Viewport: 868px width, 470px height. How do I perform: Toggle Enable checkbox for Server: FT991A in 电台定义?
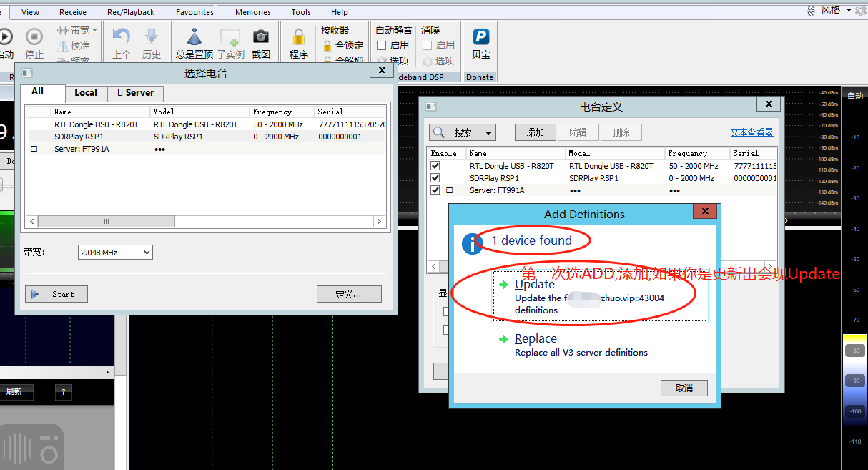tap(435, 190)
